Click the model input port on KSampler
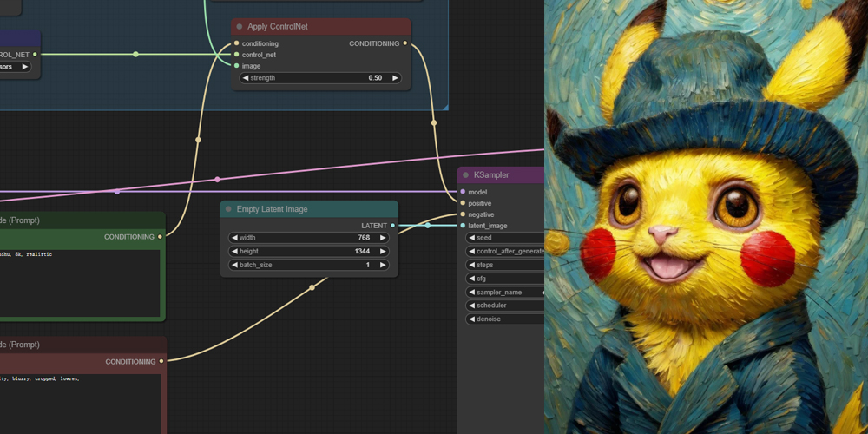The width and height of the screenshot is (868, 434). (463, 192)
